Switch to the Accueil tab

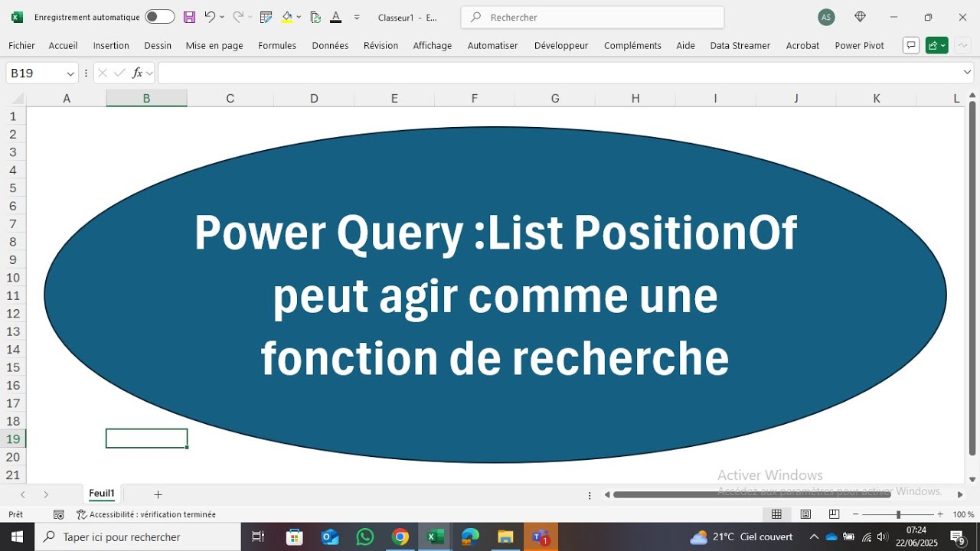[63, 45]
